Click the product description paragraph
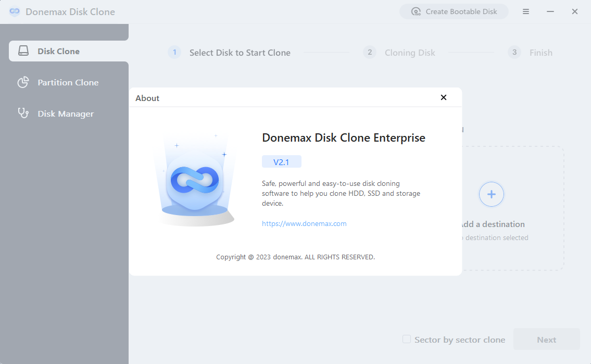This screenshot has height=364, width=591. pos(341,193)
